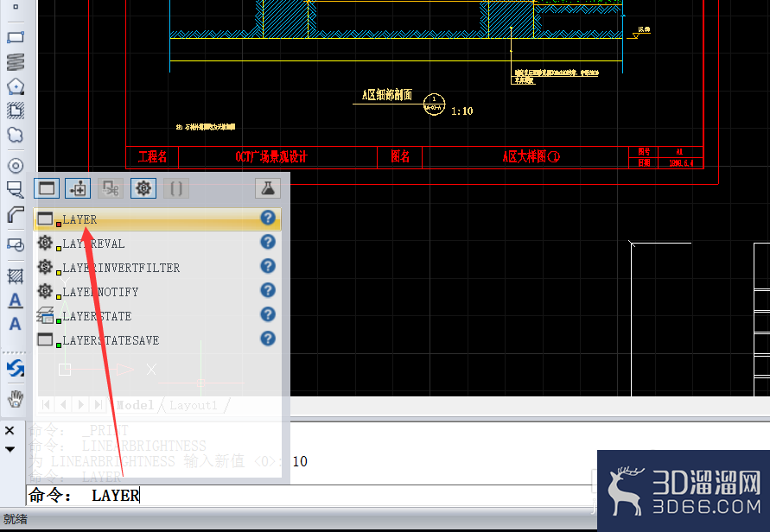Select the revision cloud tool

(16, 135)
